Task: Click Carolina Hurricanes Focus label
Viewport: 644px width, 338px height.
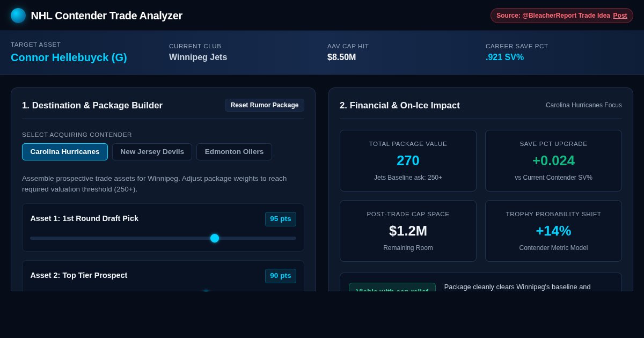Action: [584, 105]
